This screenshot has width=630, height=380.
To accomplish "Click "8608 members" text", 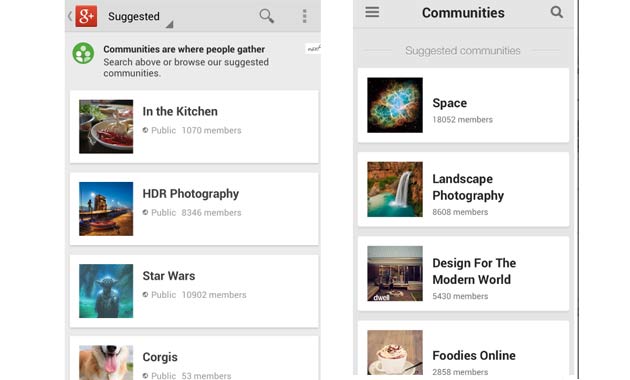I will (x=460, y=212).
